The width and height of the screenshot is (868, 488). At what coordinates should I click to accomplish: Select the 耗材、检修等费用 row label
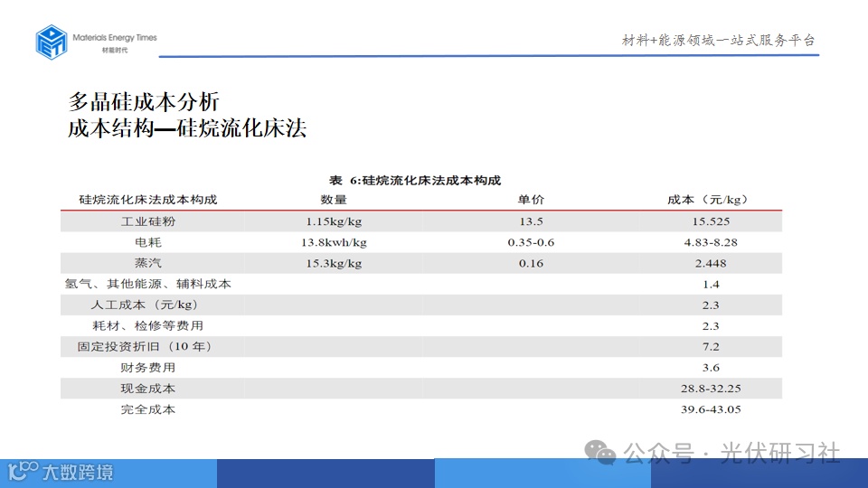(x=147, y=326)
